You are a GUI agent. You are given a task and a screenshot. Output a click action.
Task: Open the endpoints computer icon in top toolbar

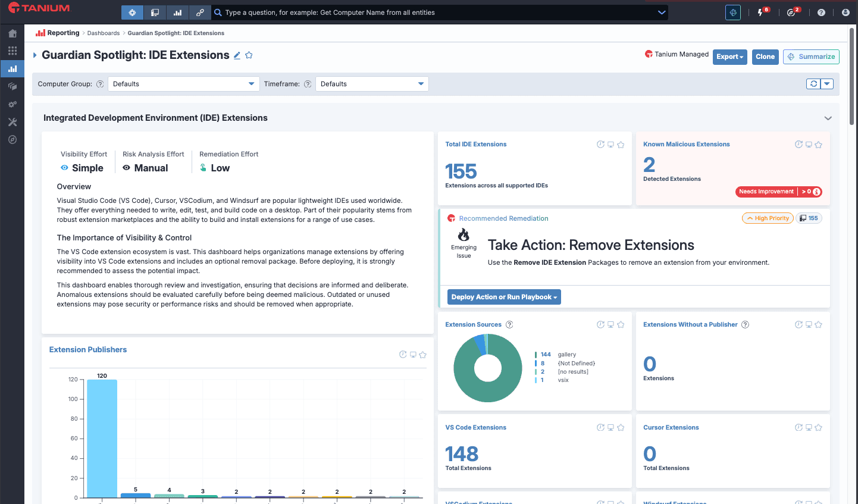point(155,12)
